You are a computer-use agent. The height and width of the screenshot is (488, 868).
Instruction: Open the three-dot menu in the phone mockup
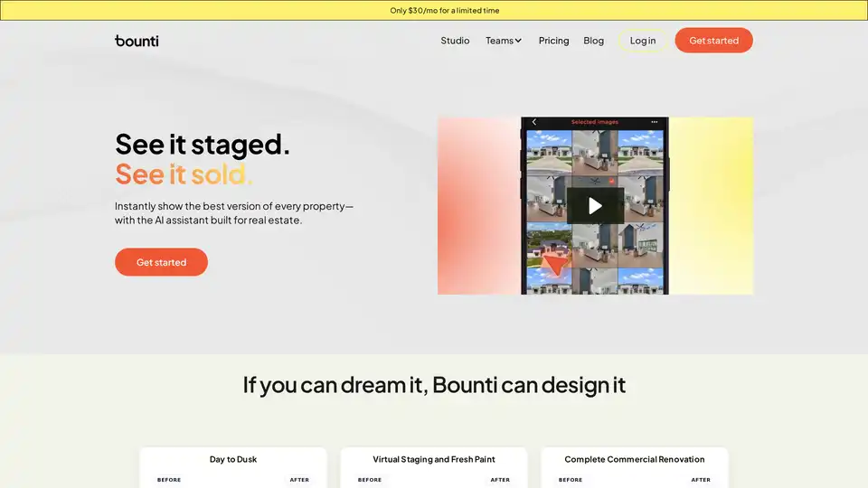pyautogui.click(x=655, y=122)
